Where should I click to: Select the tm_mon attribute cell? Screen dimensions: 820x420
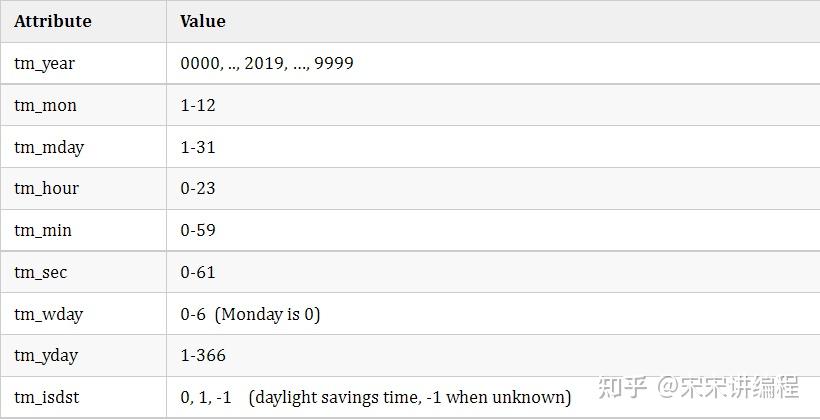pos(45,105)
